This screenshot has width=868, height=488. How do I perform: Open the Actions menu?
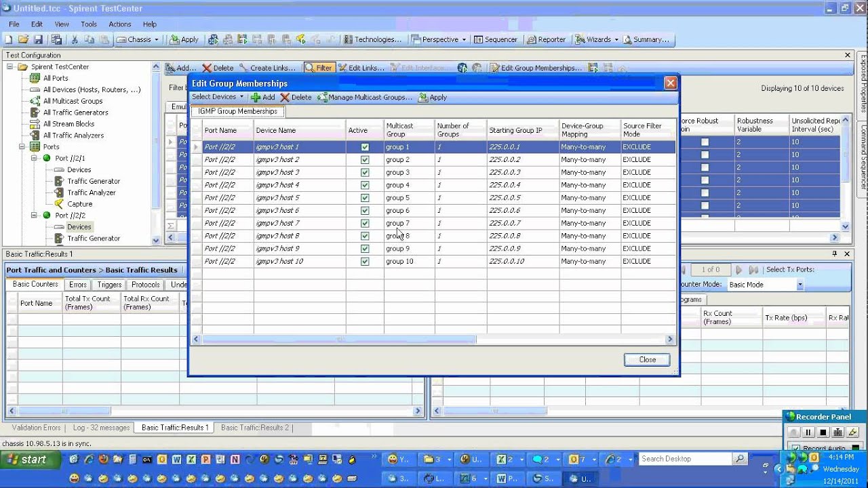tap(120, 24)
